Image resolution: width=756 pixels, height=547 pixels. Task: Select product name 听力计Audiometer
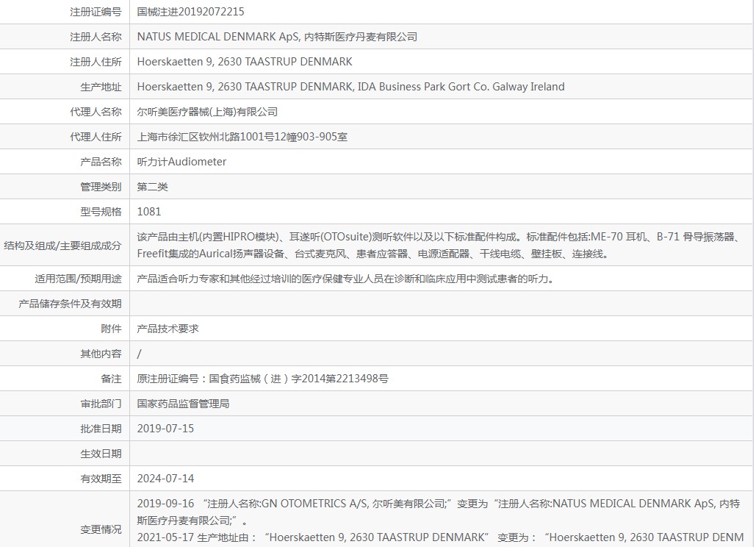coord(181,162)
